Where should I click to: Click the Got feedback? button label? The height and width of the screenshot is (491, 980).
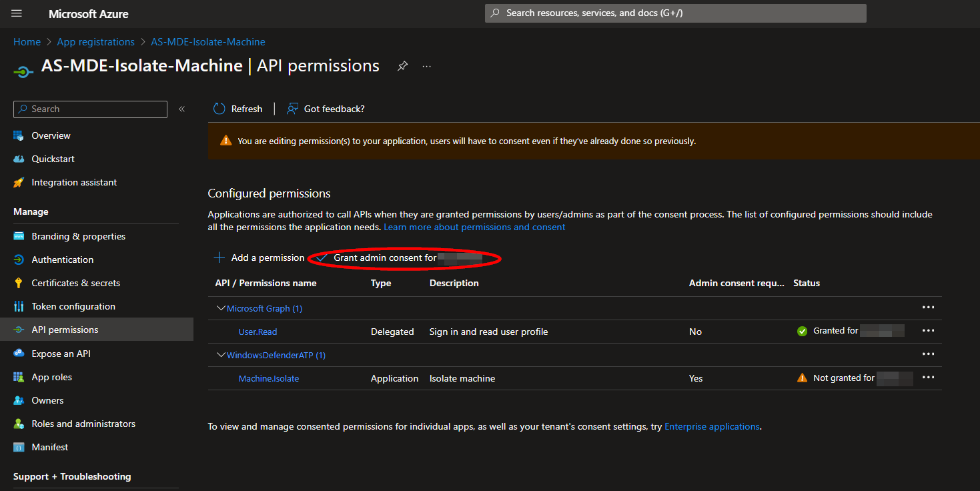334,109
